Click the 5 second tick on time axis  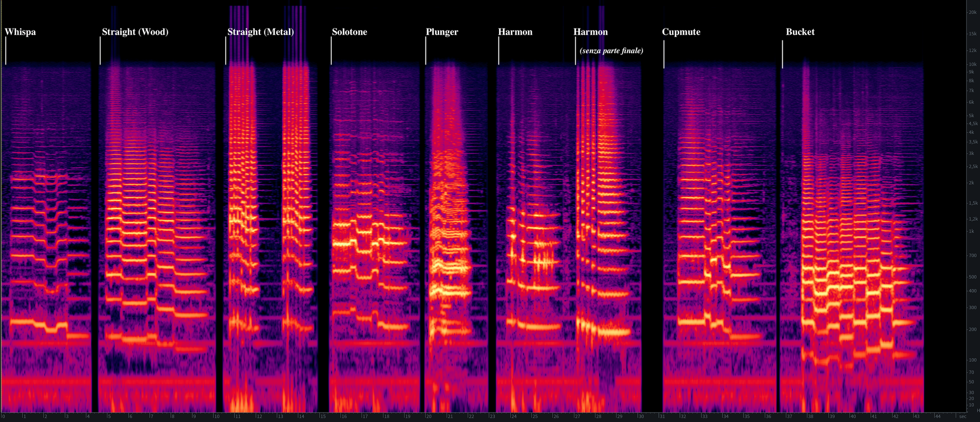108,416
